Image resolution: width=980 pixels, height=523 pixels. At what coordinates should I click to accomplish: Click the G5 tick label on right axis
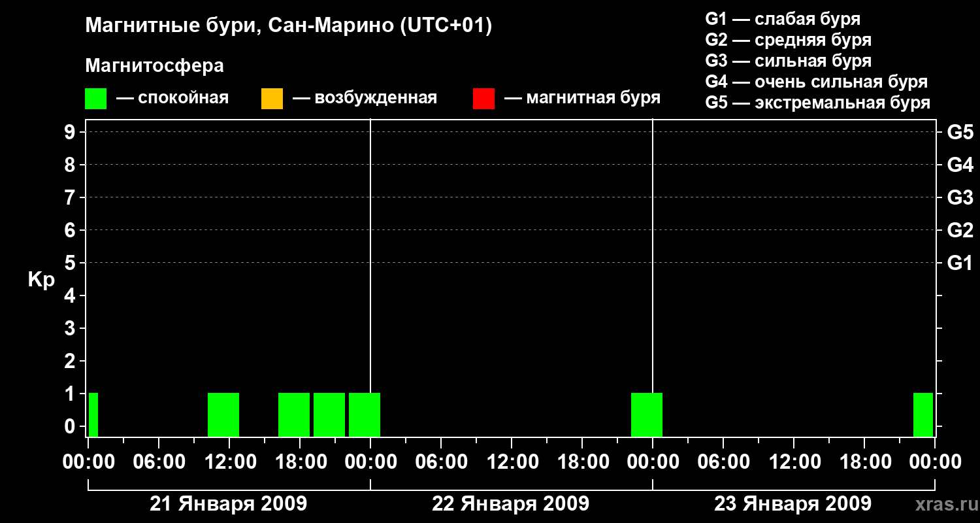point(960,132)
